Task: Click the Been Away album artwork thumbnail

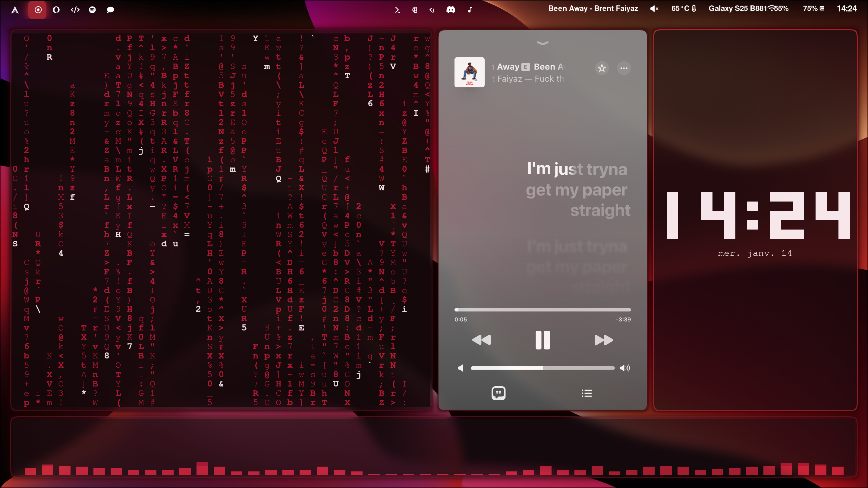Action: (469, 72)
